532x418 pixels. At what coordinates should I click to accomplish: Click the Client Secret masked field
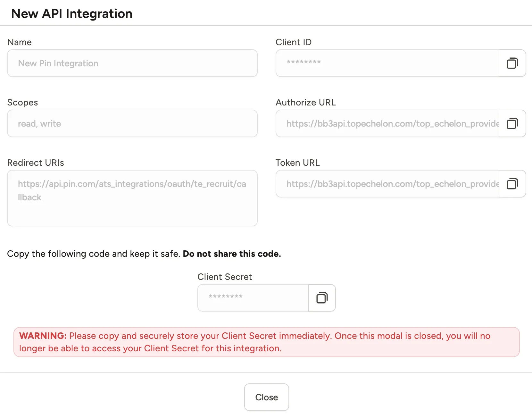coord(253,298)
